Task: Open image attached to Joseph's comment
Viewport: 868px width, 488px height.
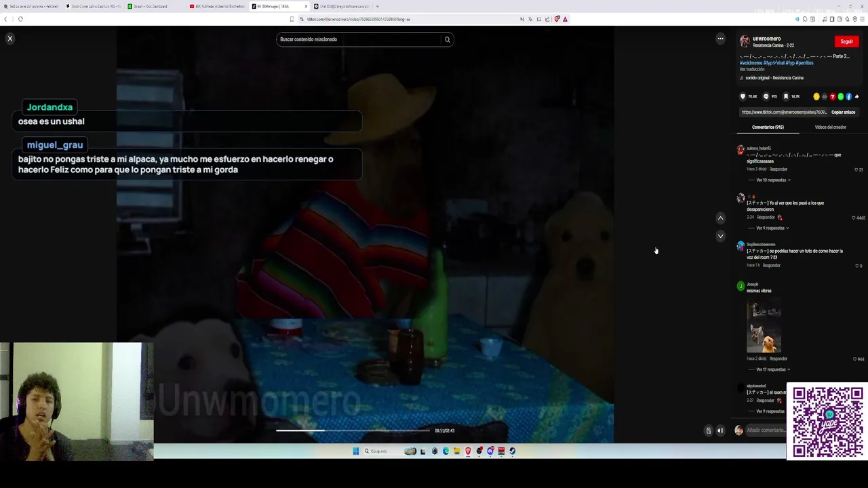Action: coord(764,327)
